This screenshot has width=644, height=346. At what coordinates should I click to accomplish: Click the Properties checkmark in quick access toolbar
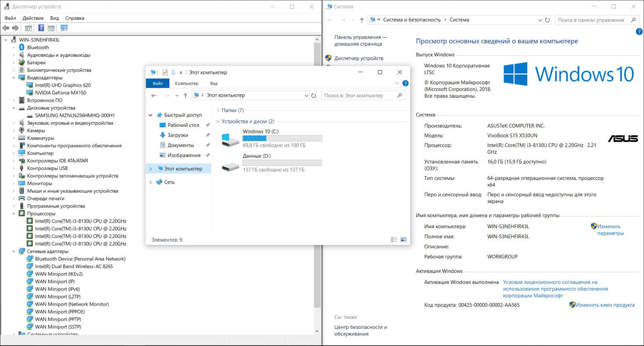[165, 73]
